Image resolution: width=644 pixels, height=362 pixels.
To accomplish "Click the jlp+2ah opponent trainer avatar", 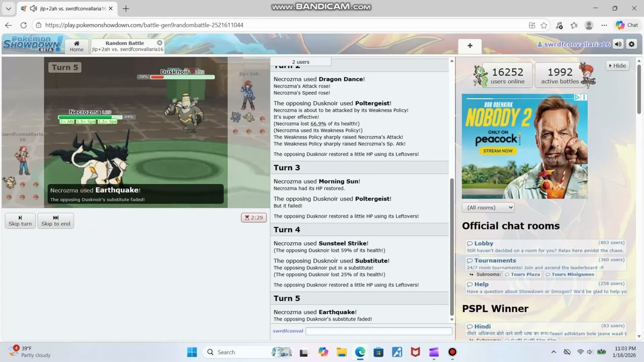I will (248, 96).
